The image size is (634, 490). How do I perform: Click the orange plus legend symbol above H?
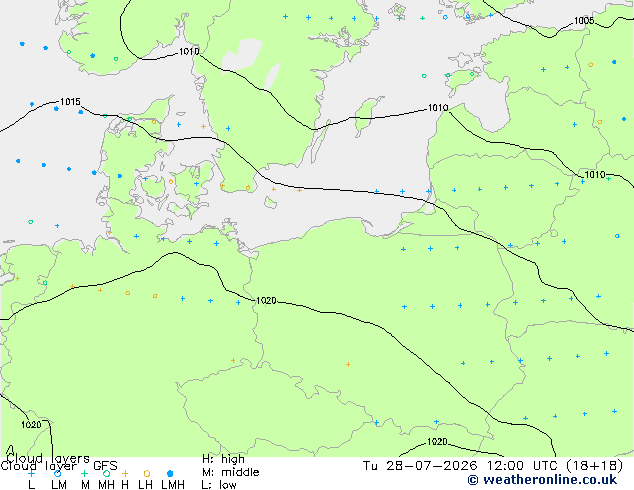[125, 473]
